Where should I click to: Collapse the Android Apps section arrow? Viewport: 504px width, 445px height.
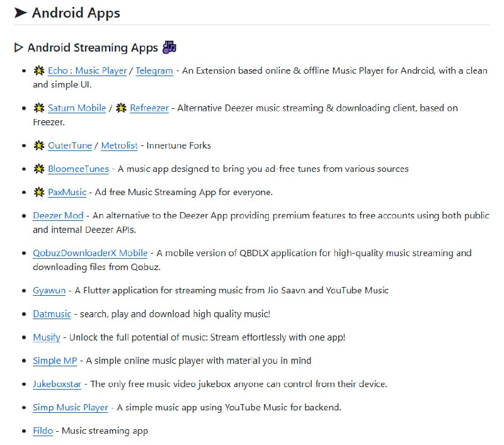coord(21,13)
